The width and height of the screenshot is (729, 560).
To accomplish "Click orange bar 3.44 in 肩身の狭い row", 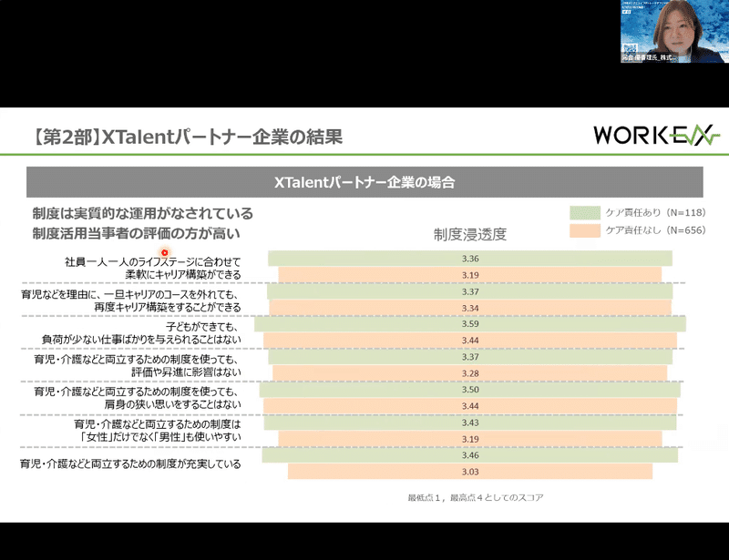I will (470, 406).
